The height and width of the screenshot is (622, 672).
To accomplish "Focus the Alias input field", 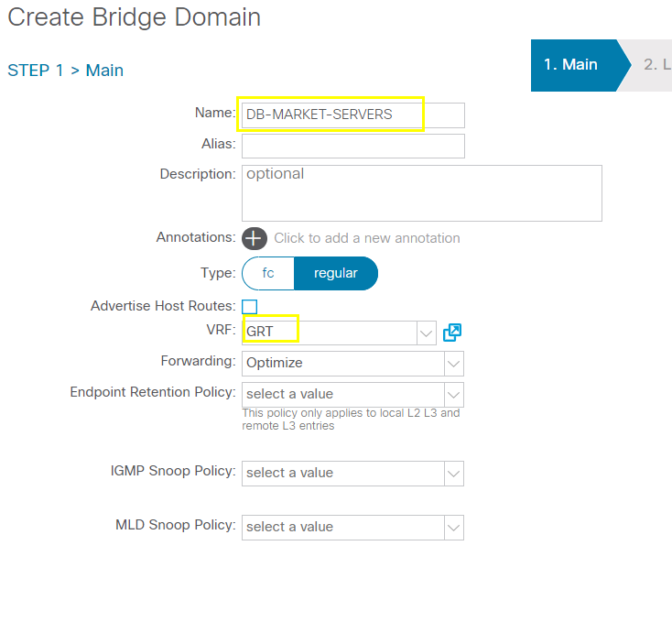I will pyautogui.click(x=353, y=147).
